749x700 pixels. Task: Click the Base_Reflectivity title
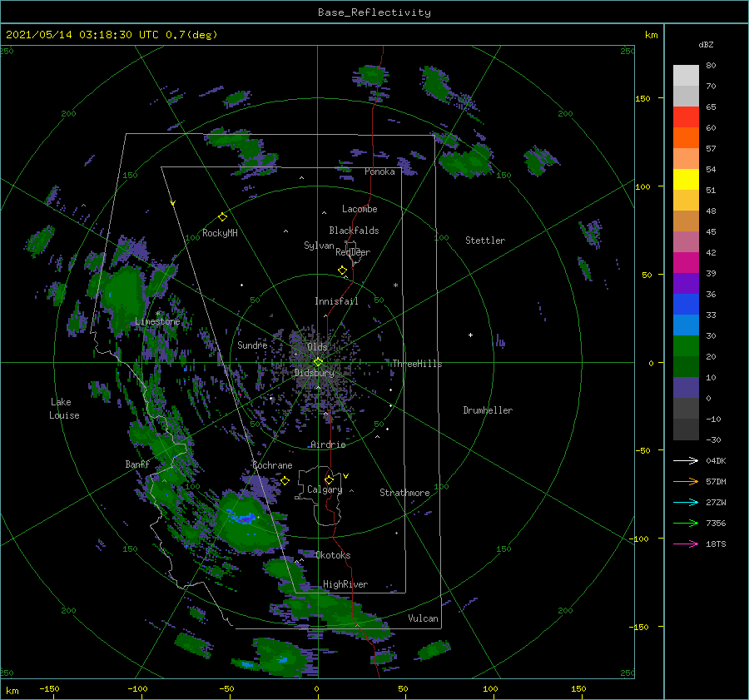click(374, 12)
